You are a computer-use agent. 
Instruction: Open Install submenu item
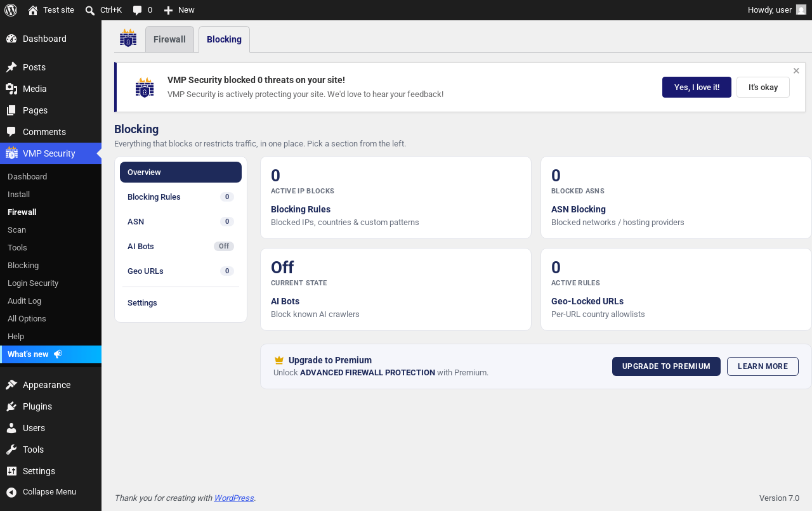tap(51, 194)
